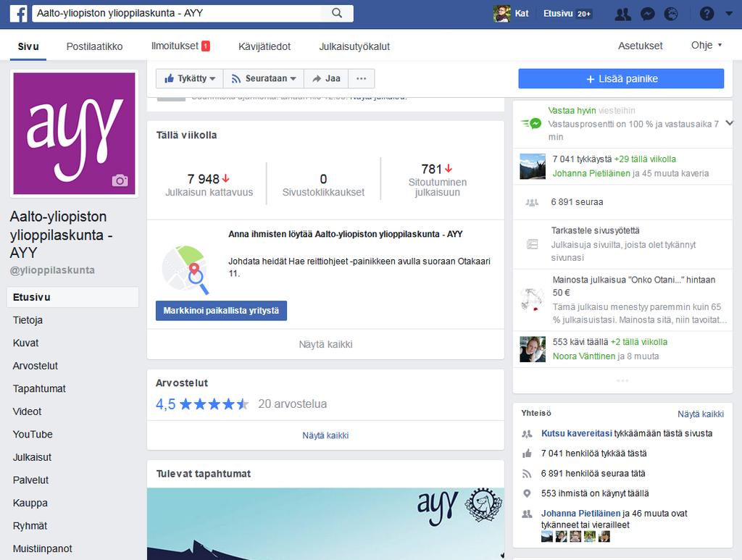Click the help question mark icon
742x560 pixels.
click(706, 14)
